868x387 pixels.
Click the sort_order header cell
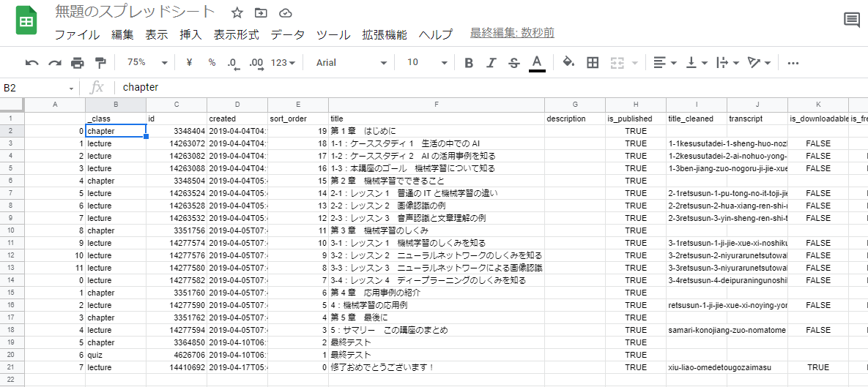pos(298,119)
